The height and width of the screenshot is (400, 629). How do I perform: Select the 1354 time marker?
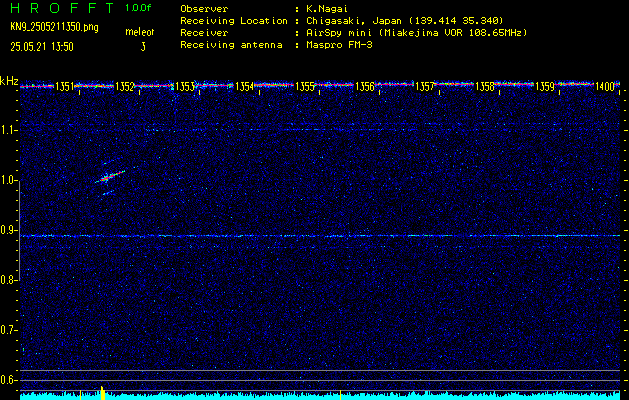pos(245,87)
